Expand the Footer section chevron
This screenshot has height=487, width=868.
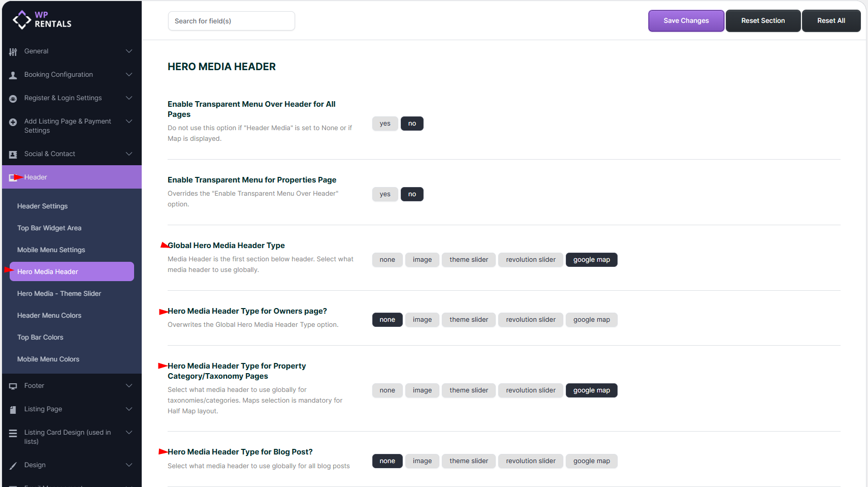click(x=129, y=386)
